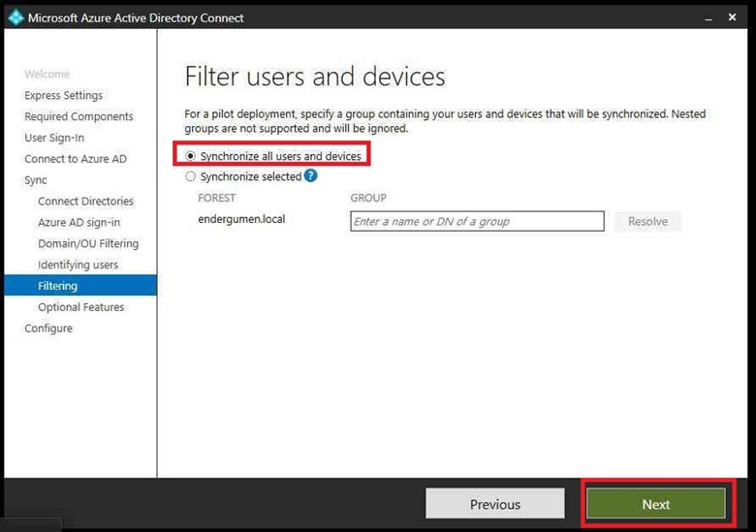Screen dimensions: 756x532
Task: Click the help icon beside Synchronize selected
Action: 311,176
